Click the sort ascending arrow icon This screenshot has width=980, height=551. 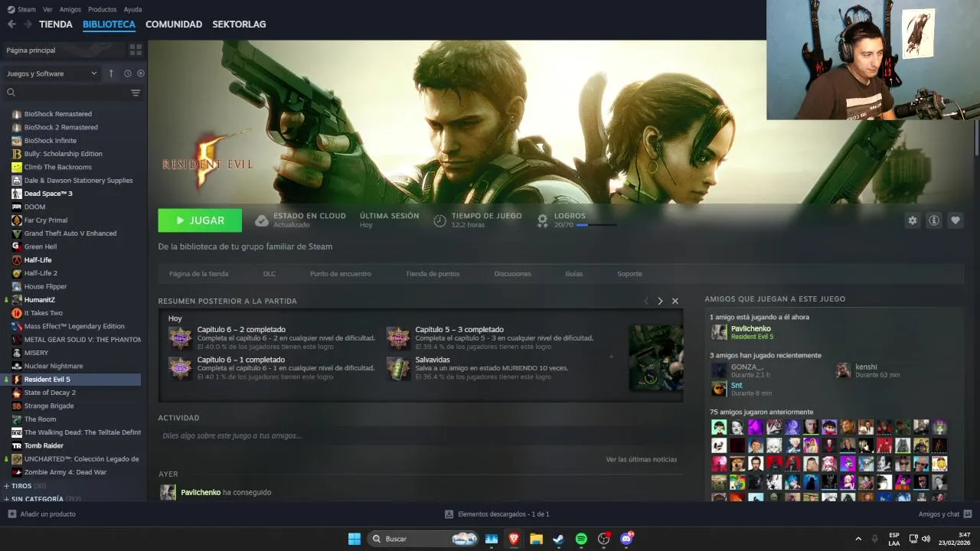111,73
